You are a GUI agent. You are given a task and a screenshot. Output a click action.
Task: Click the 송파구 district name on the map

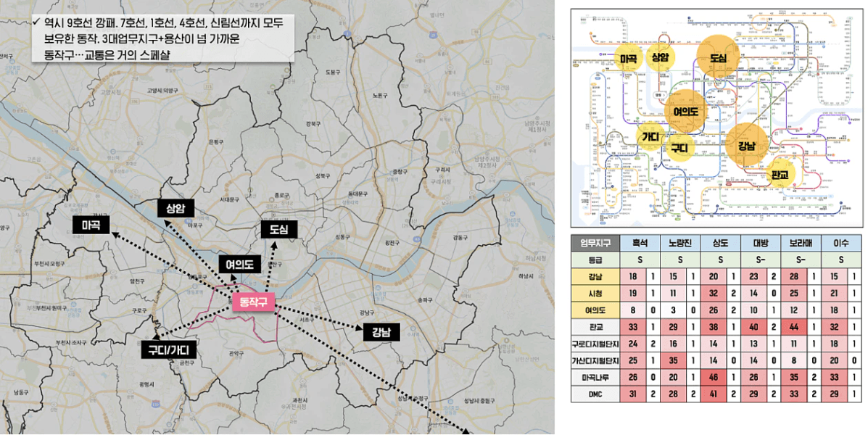(424, 299)
